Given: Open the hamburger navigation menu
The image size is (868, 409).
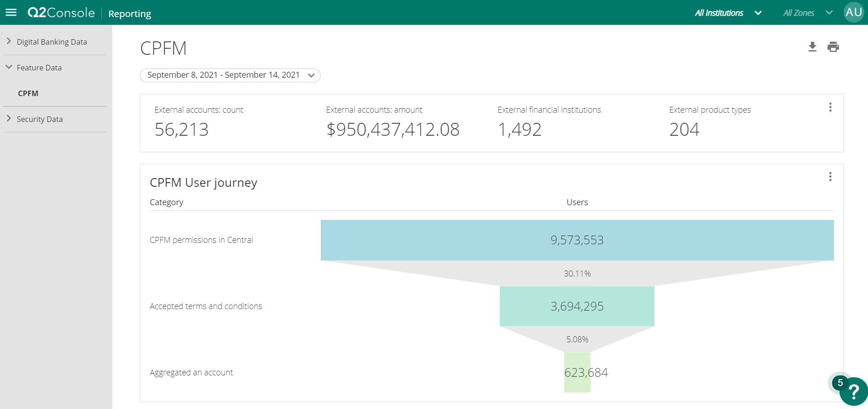Looking at the screenshot, I should click(11, 12).
